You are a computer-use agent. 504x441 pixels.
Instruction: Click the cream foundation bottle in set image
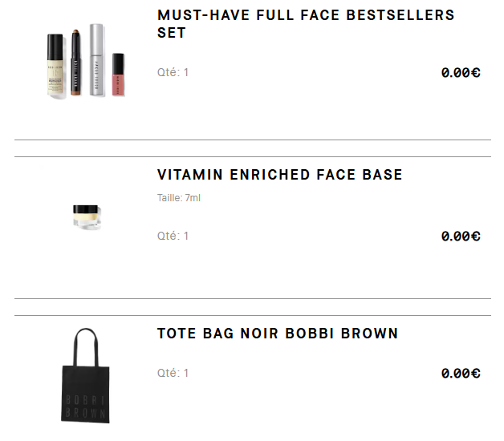(x=55, y=64)
